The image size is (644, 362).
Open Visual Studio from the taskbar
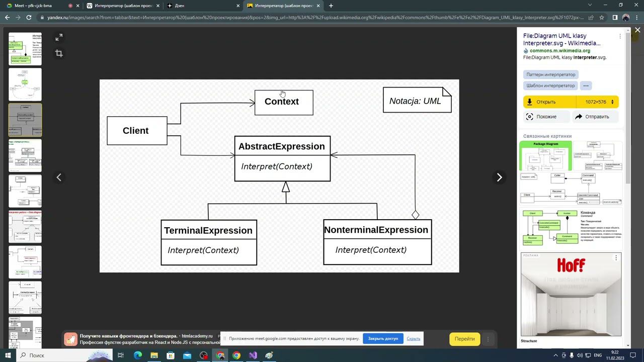tap(253, 355)
